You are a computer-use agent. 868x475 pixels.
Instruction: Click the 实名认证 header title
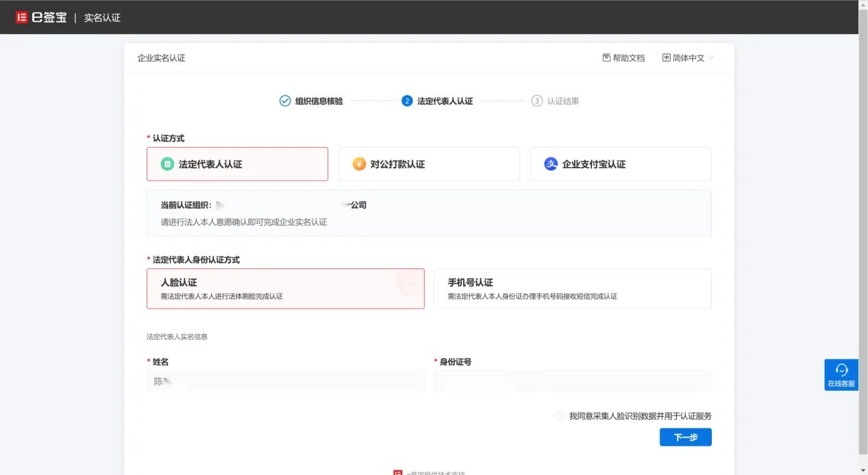102,18
